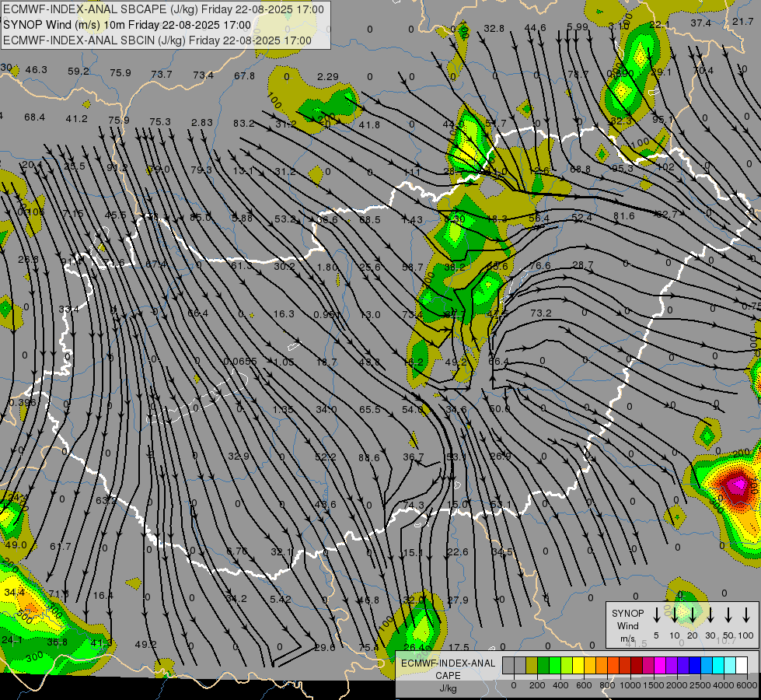Click the 76.6 value on the map
The image size is (761, 700).
(539, 265)
